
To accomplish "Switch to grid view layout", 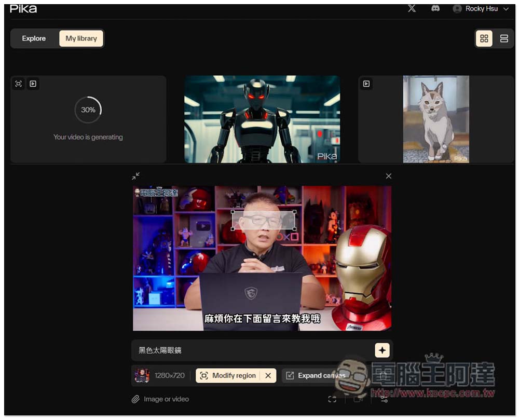I will tap(484, 38).
